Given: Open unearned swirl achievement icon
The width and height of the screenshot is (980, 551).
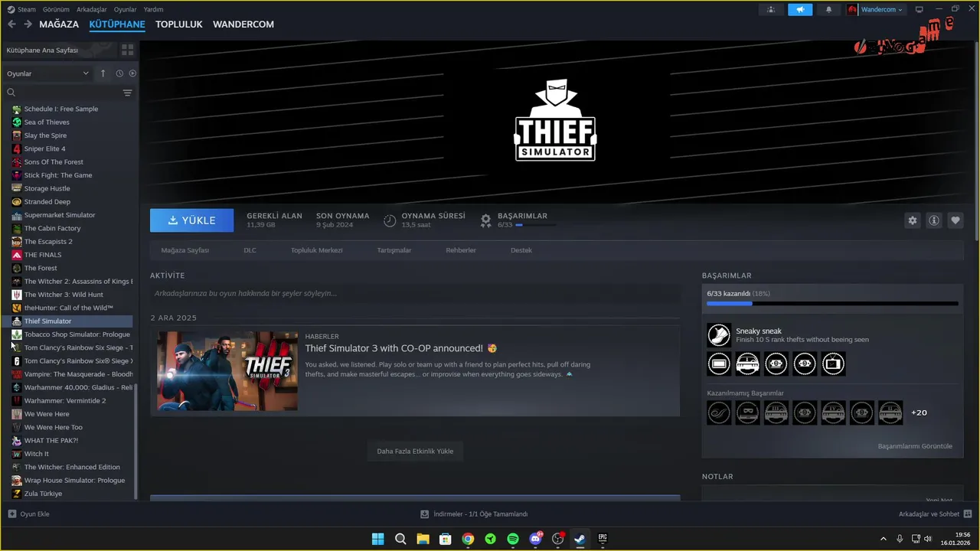Looking at the screenshot, I should 719,412.
